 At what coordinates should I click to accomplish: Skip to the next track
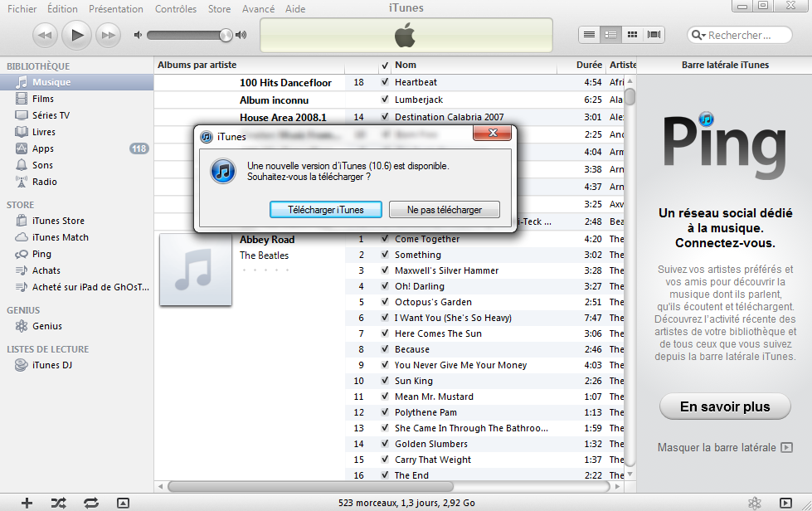point(108,35)
